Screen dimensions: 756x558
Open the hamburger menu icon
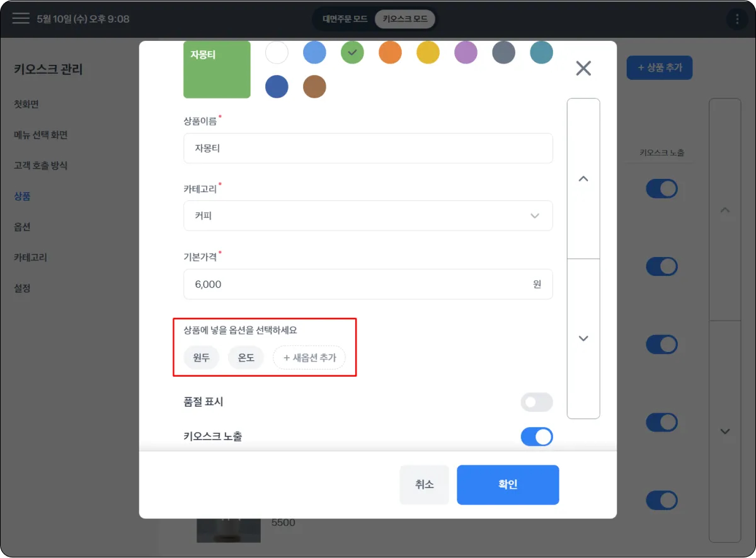21,18
